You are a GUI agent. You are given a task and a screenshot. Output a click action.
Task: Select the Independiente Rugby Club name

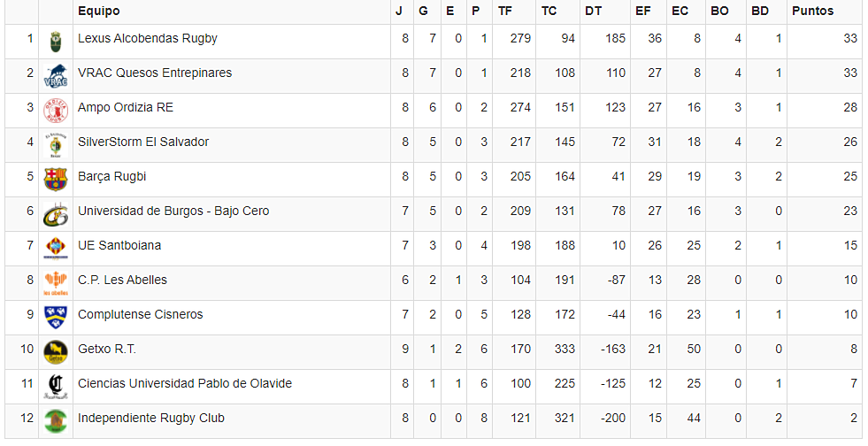point(151,419)
